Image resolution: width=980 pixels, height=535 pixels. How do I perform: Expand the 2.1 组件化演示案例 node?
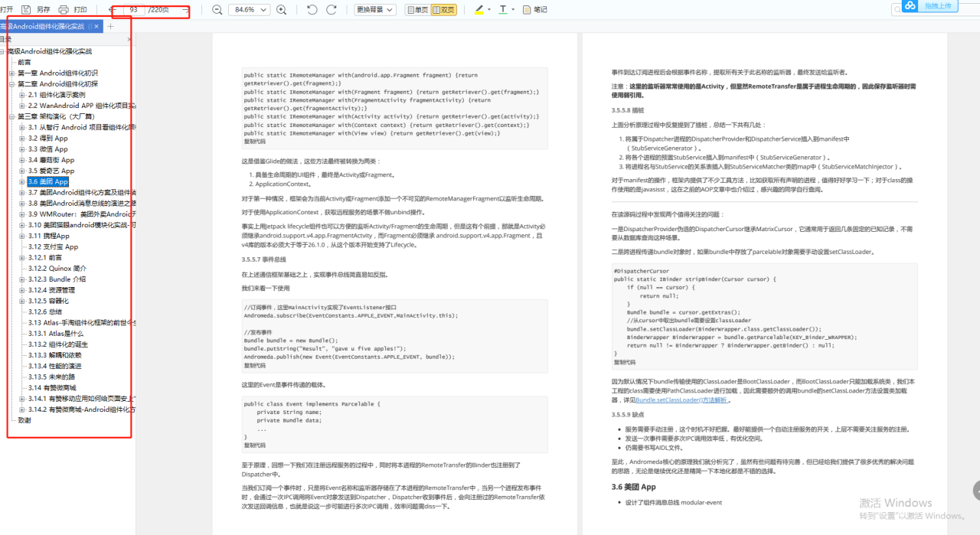22,94
